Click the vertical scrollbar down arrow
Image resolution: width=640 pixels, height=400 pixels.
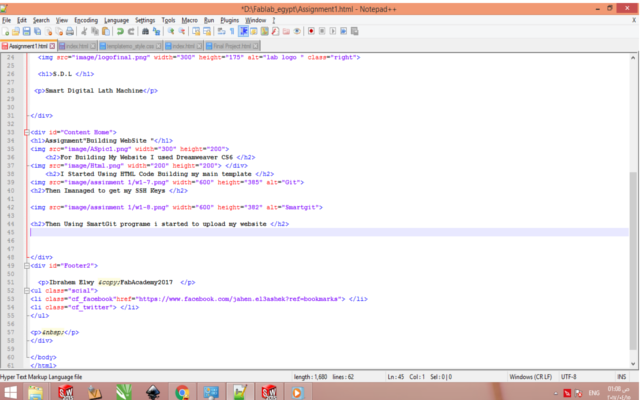(x=633, y=364)
